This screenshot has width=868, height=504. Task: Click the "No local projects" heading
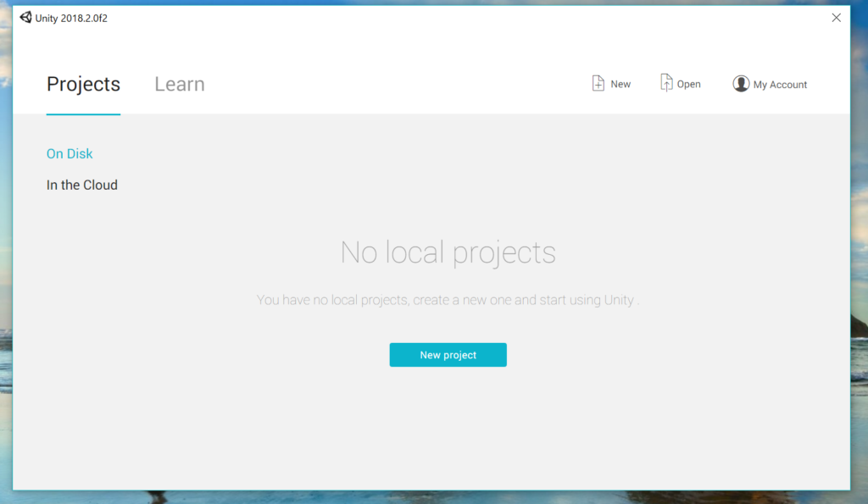pos(448,252)
